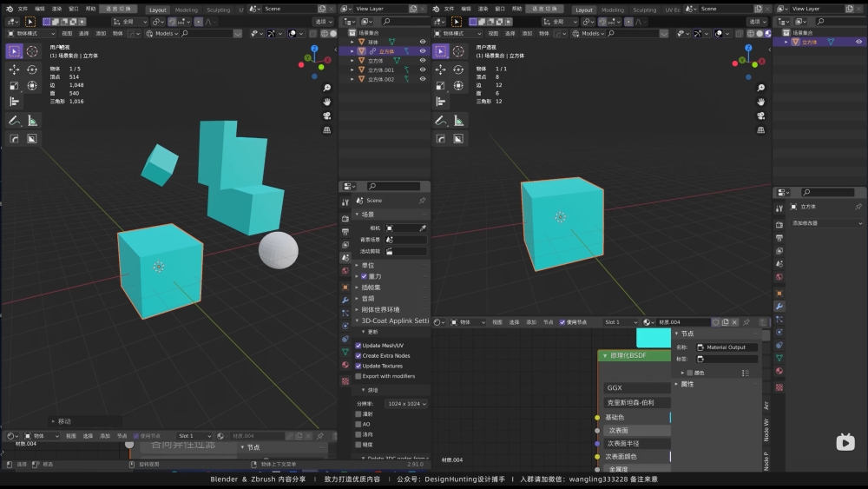Pick the Scale tool in left window

click(14, 85)
